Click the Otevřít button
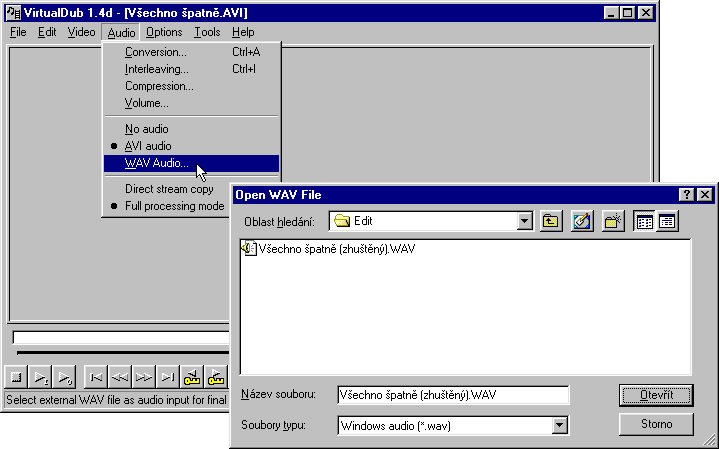The image size is (719, 449). click(x=656, y=395)
